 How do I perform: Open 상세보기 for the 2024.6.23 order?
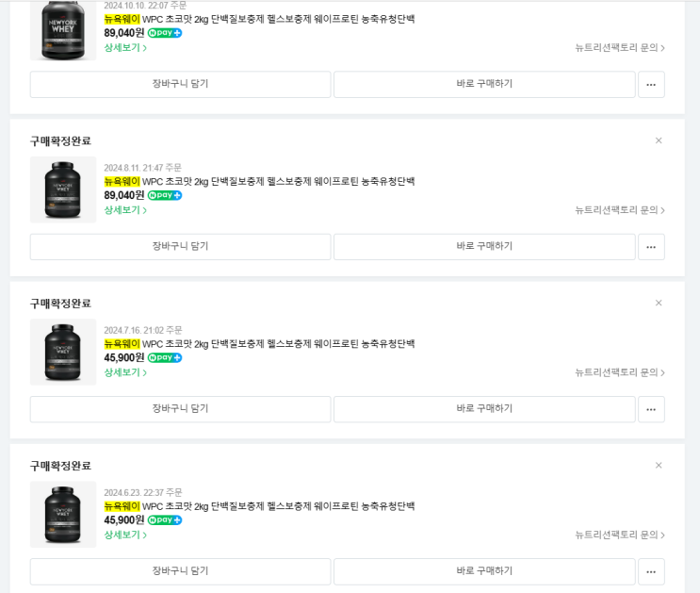pos(125,535)
